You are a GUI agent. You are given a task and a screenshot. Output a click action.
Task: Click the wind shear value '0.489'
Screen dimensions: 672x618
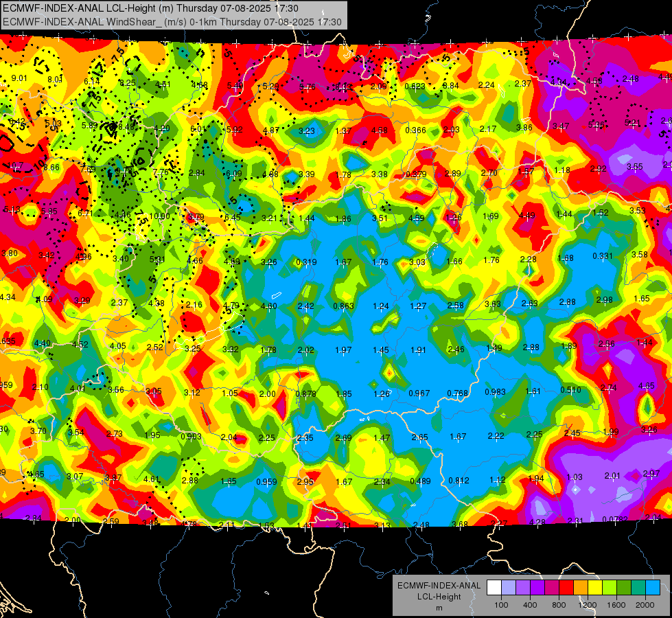420,481
